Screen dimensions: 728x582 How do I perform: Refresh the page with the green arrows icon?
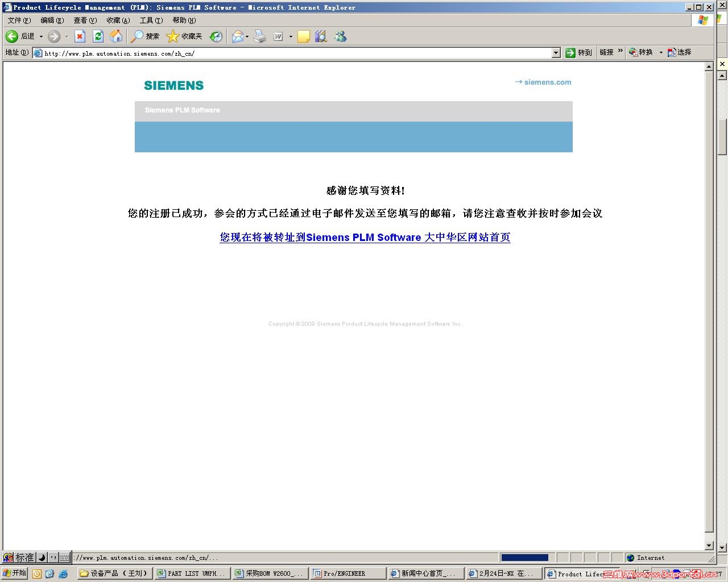pyautogui.click(x=98, y=36)
